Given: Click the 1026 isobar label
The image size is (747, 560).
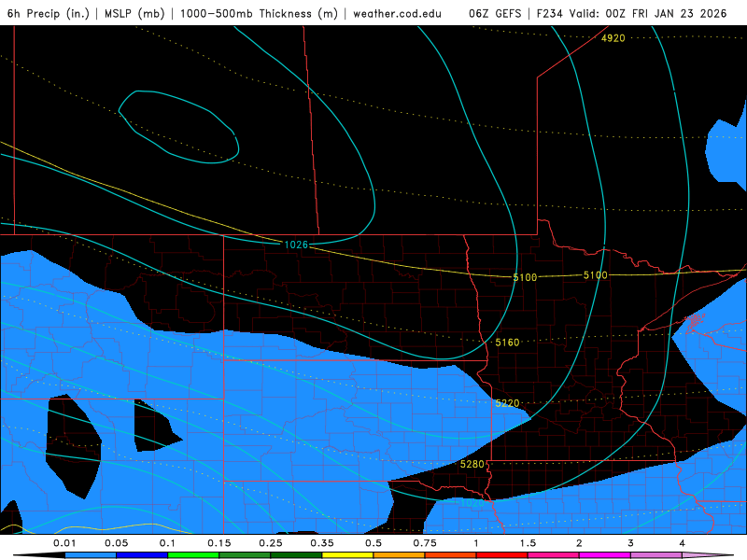Looking at the screenshot, I should tap(296, 245).
